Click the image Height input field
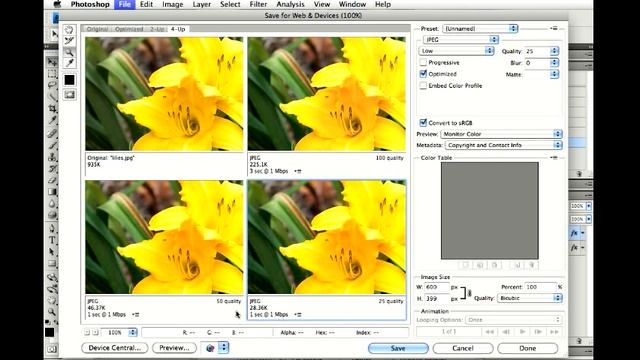The height and width of the screenshot is (360, 640). coord(437,298)
